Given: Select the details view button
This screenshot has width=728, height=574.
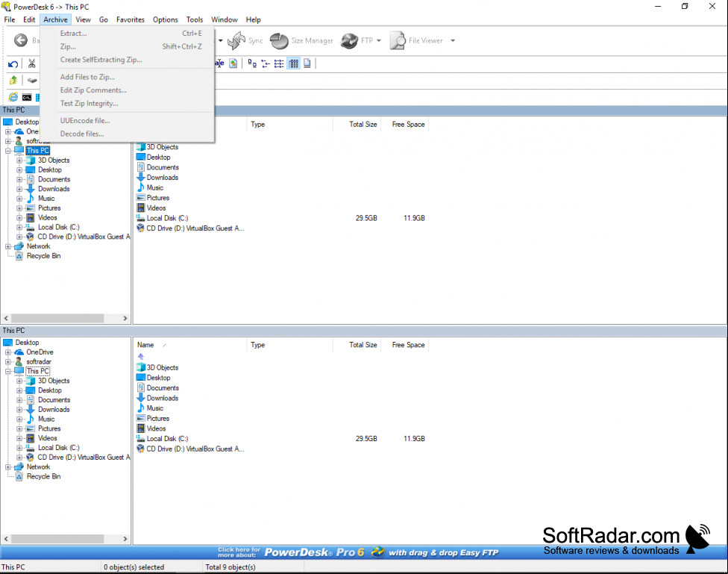Looking at the screenshot, I should point(294,63).
